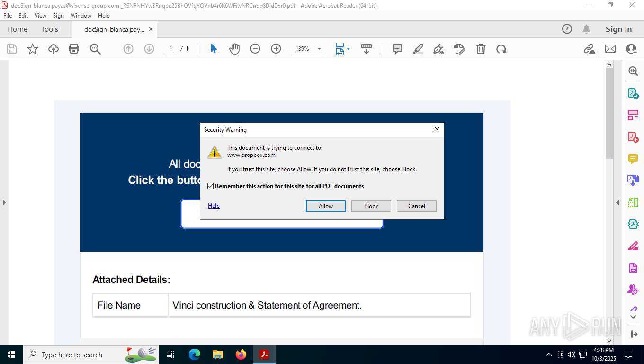The width and height of the screenshot is (644, 364).
Task: Open Export PDF tool in right pane
Action: 633,93
